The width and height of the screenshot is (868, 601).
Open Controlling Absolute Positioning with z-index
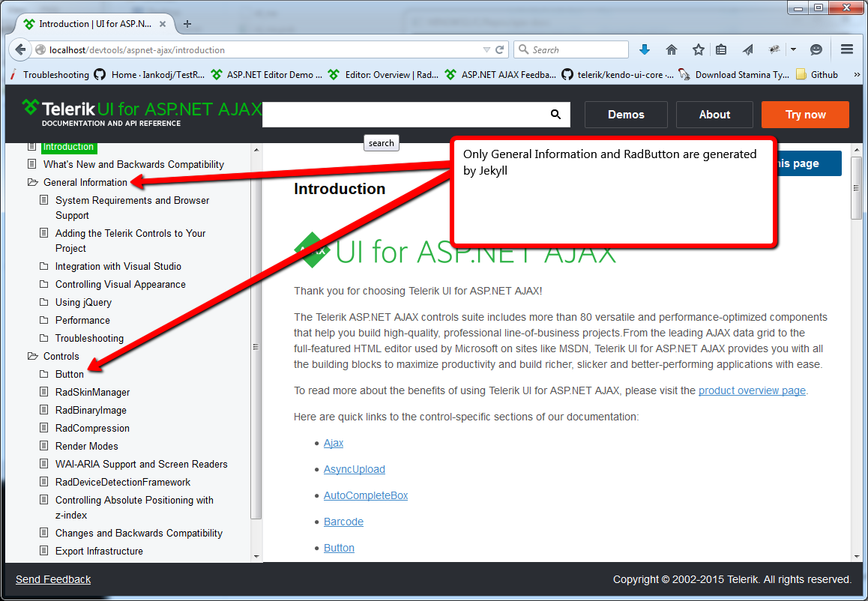pyautogui.click(x=134, y=507)
